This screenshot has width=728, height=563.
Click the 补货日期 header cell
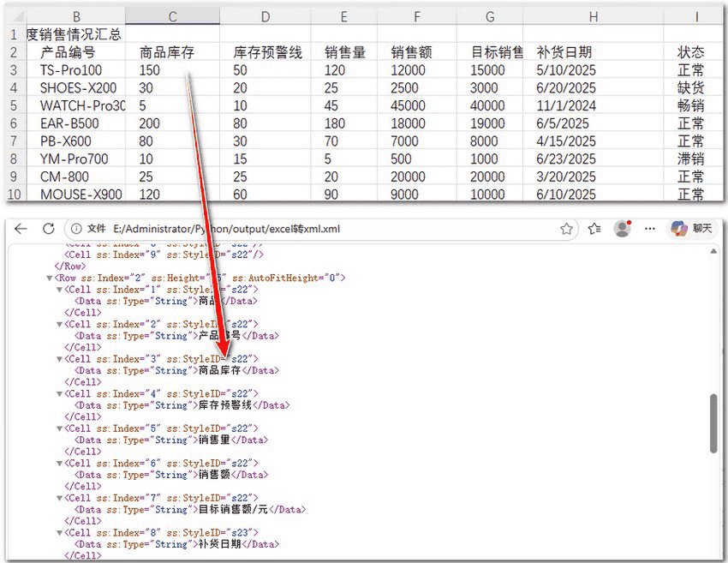(x=594, y=52)
